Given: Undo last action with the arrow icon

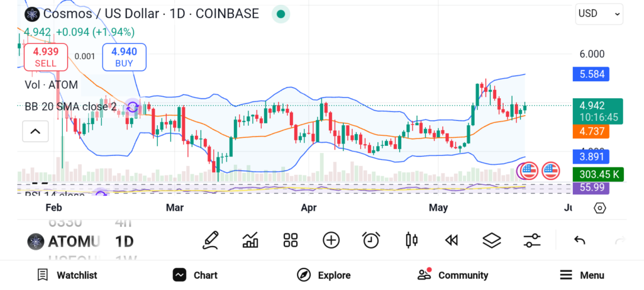Looking at the screenshot, I should tap(579, 240).
